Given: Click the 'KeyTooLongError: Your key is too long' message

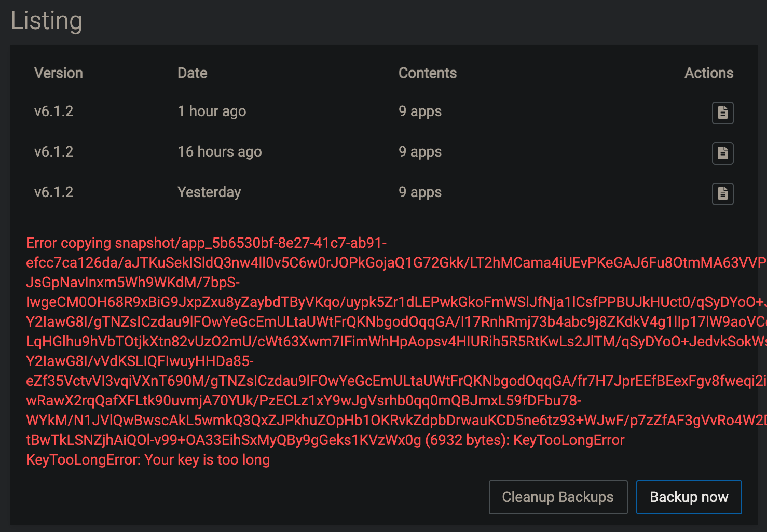Looking at the screenshot, I should coord(148,460).
